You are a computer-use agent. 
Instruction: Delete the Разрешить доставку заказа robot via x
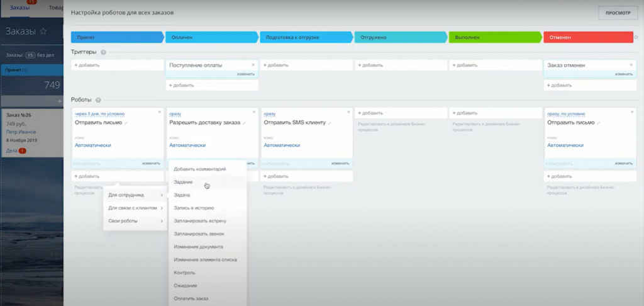tap(254, 112)
